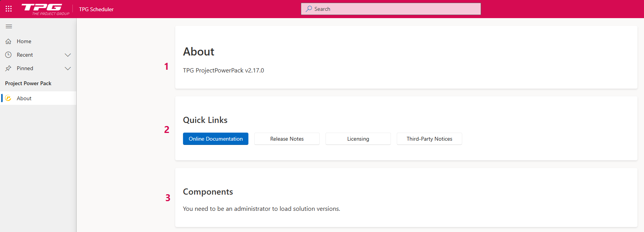
Task: Click the Components heading
Action: click(208, 192)
